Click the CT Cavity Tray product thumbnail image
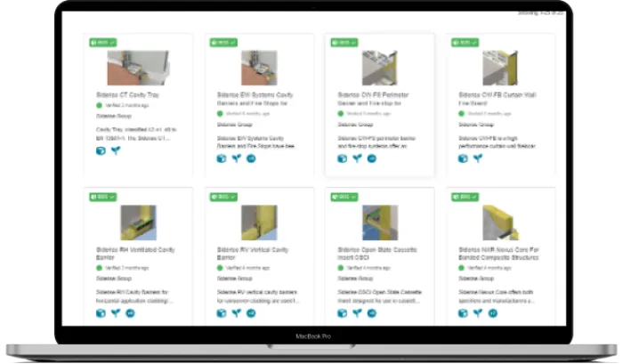This screenshot has height=364, width=623. 138,68
